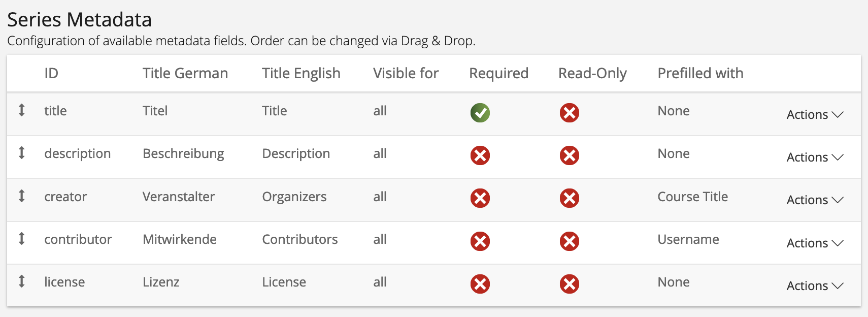Screen dimensions: 868x317
Task: Click the red cross in description's Read-Only column
Action: pyautogui.click(x=569, y=156)
